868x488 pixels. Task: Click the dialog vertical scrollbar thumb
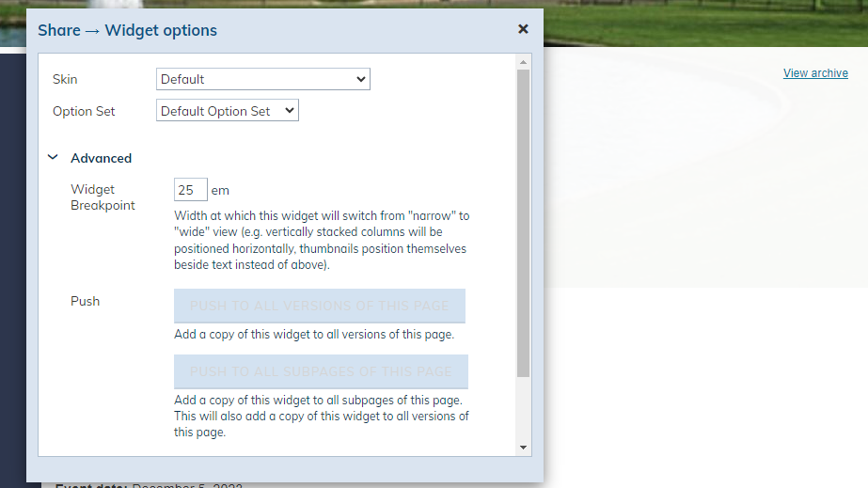[x=523, y=224]
